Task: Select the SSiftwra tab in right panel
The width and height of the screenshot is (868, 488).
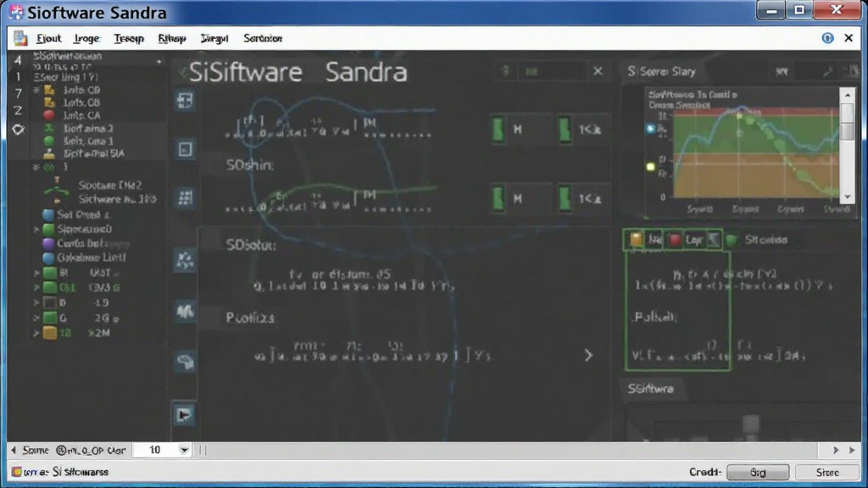Action: click(651, 389)
